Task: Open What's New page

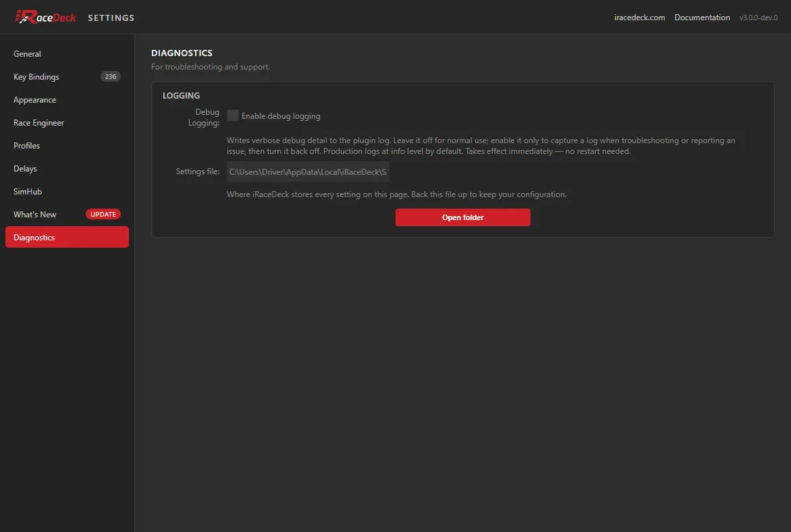Action: point(67,215)
